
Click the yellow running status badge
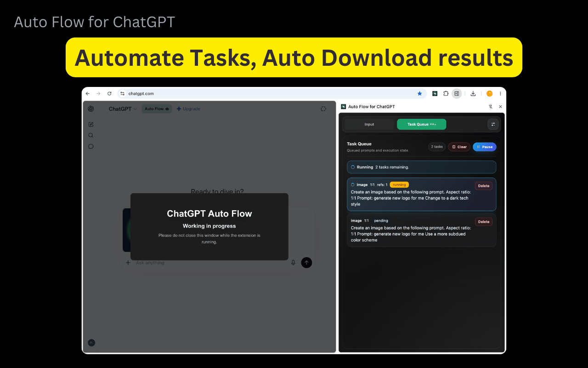[x=399, y=185]
